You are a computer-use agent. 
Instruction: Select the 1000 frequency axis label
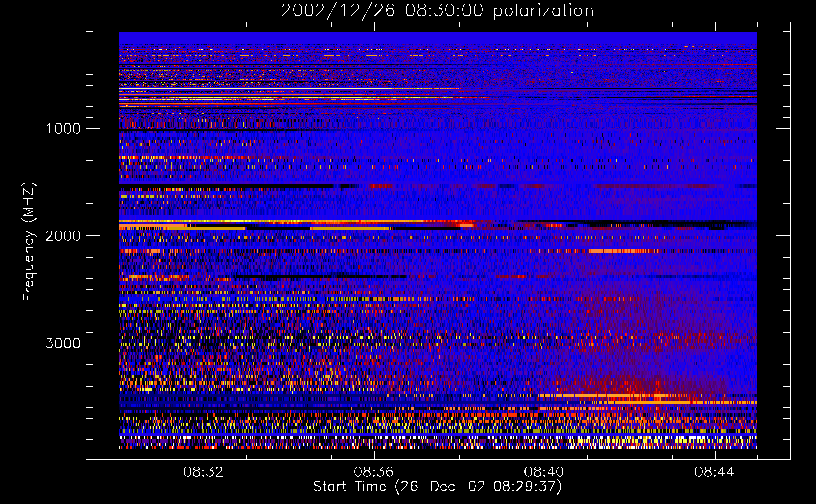(63, 129)
